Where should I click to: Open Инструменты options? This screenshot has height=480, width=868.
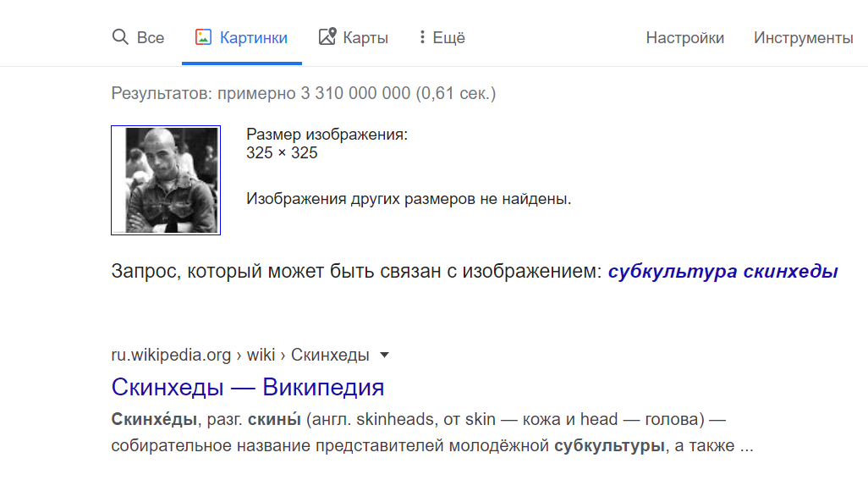[803, 37]
